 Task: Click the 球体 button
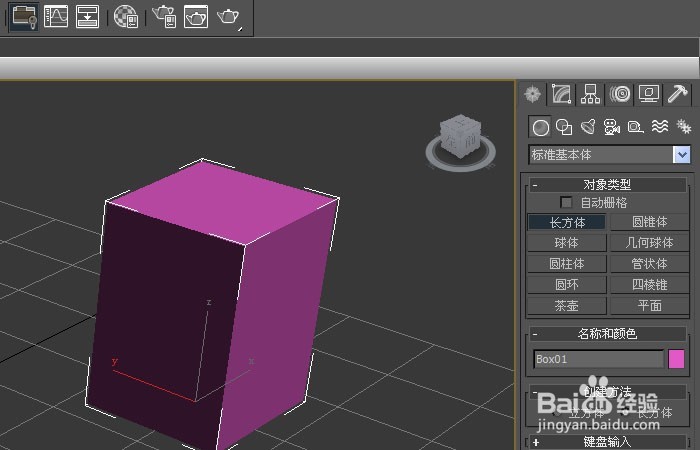point(567,243)
